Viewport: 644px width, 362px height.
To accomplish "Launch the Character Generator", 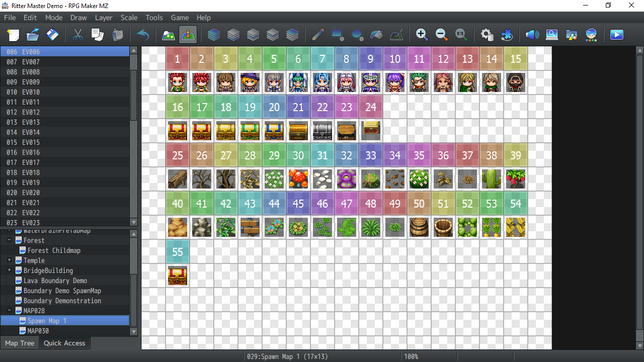I will point(591,35).
